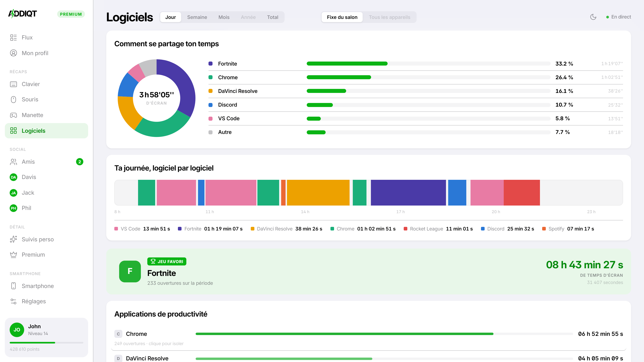Open Manette gamepad recap icon
644x362 pixels.
point(13,115)
